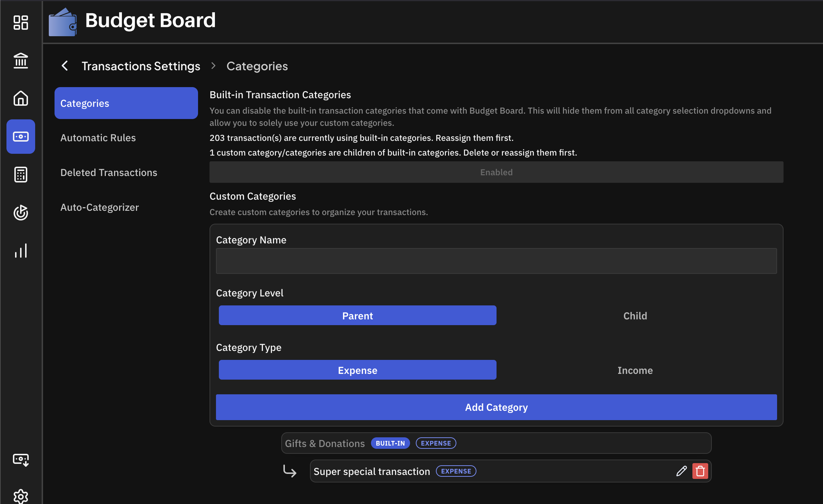Go back using the left chevron arrow

click(65, 66)
